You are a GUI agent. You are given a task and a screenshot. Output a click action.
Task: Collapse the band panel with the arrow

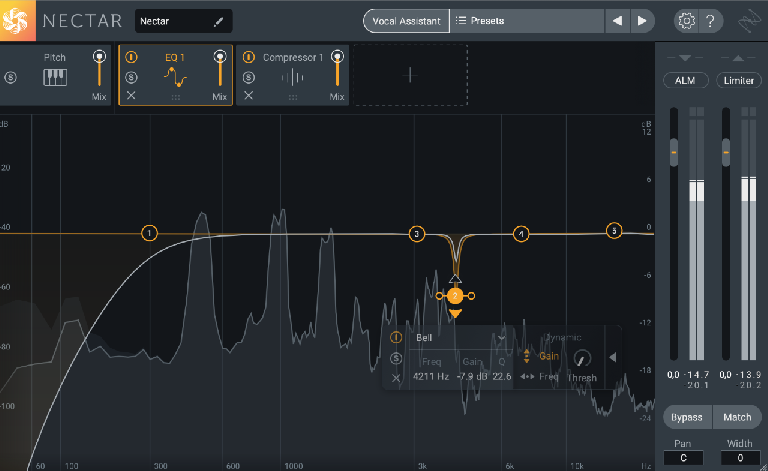pyautogui.click(x=611, y=357)
